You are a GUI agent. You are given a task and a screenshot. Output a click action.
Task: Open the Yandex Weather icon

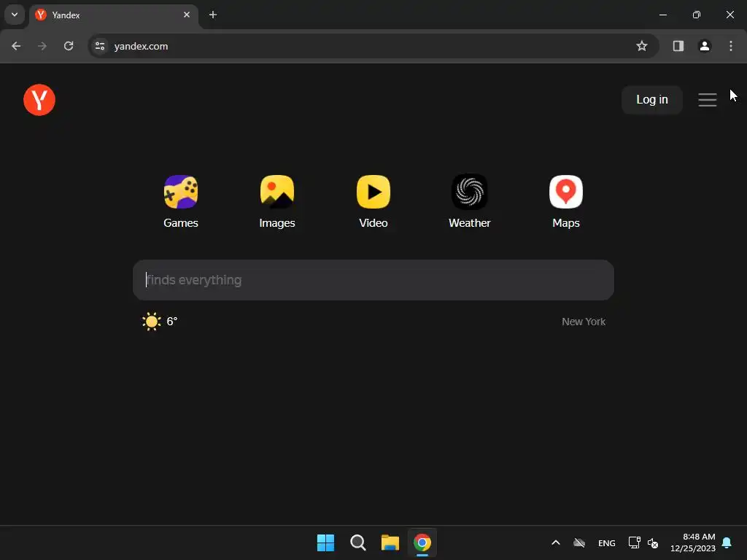(x=469, y=192)
